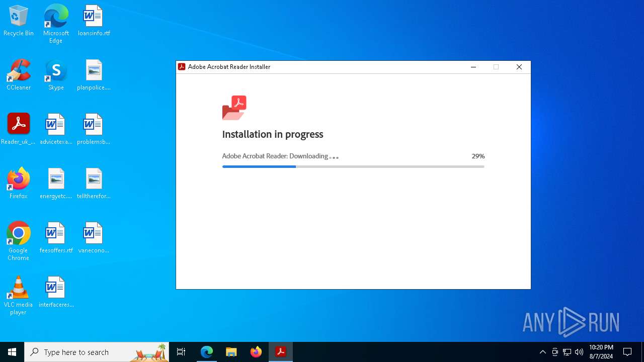Click the 'Installation in progress' heading

tap(273, 134)
